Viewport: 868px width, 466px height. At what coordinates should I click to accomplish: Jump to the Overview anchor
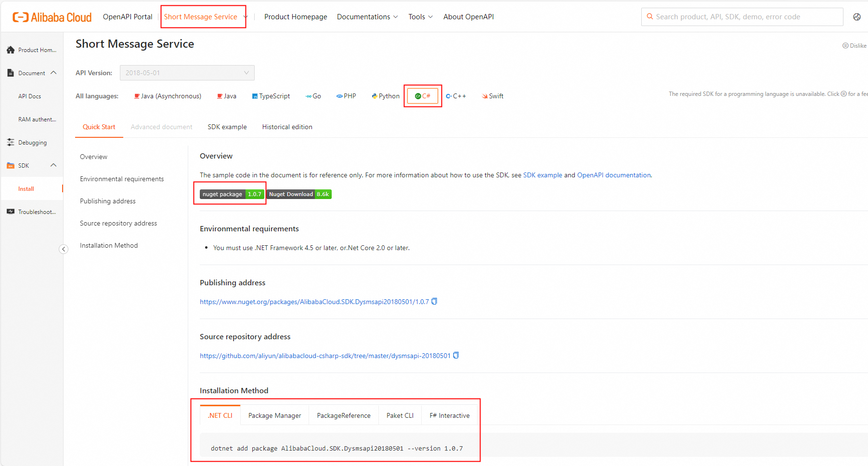point(93,157)
